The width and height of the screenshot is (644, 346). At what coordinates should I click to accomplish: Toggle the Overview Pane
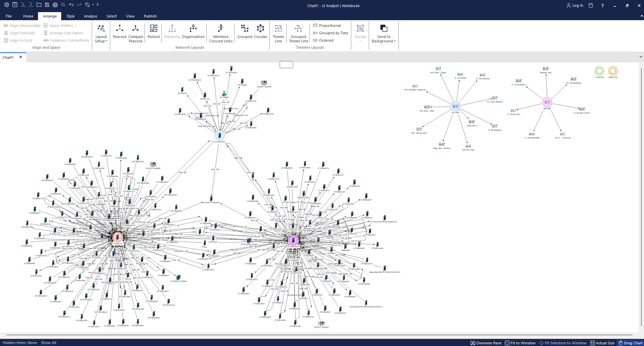(x=486, y=343)
